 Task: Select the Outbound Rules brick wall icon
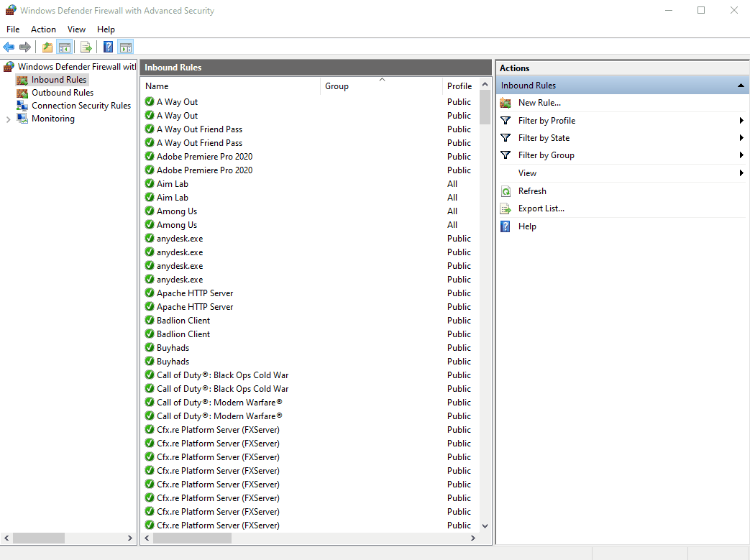click(x=22, y=93)
